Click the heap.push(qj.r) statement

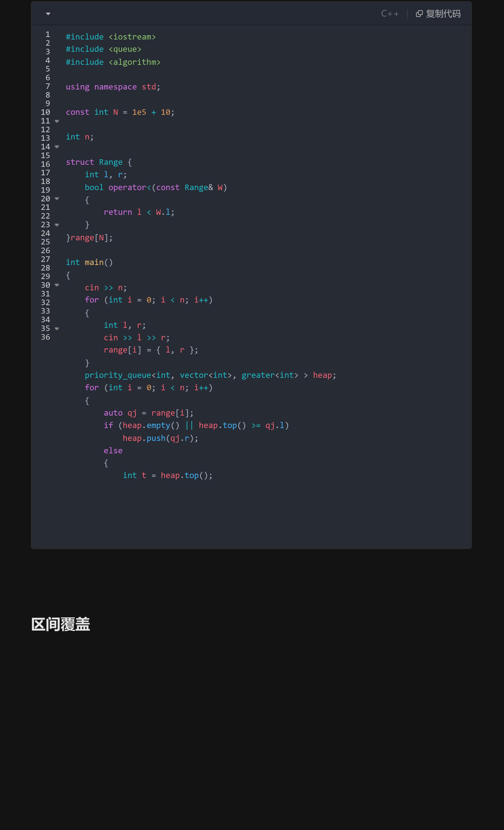click(x=160, y=438)
